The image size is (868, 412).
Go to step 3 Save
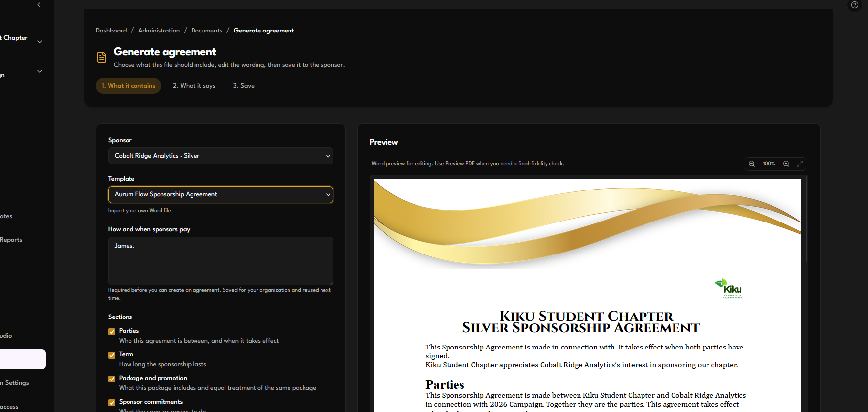click(244, 86)
